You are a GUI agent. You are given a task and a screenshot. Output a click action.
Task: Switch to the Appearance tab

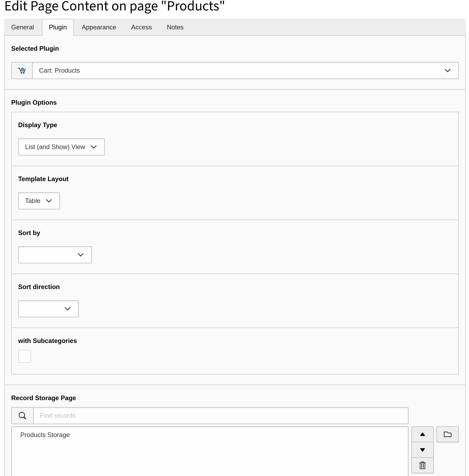click(x=99, y=27)
